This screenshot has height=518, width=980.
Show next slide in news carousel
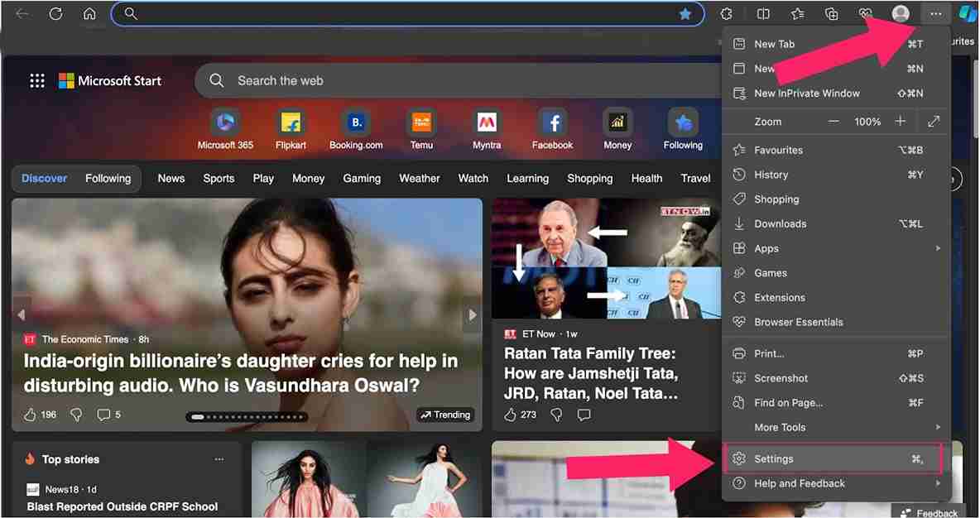tap(473, 315)
